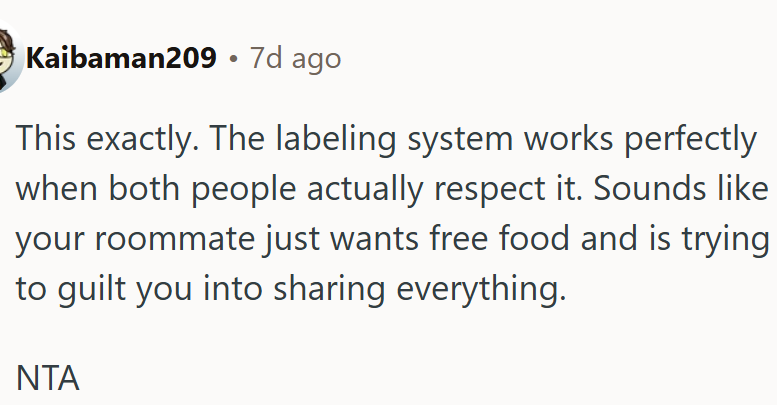777x405 pixels.
Task: Click the "7d ago" comment timestamp
Action: (295, 59)
